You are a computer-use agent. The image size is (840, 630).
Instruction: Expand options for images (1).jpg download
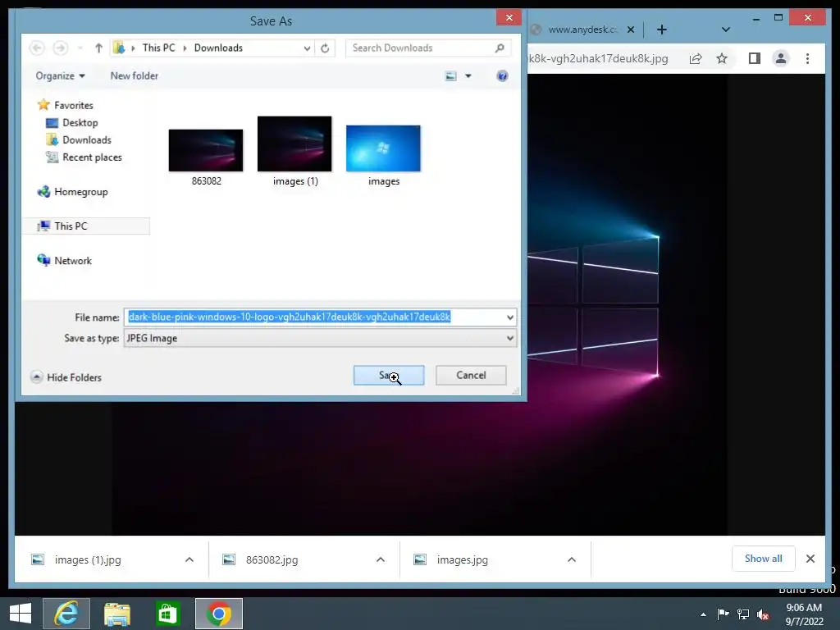click(x=189, y=559)
